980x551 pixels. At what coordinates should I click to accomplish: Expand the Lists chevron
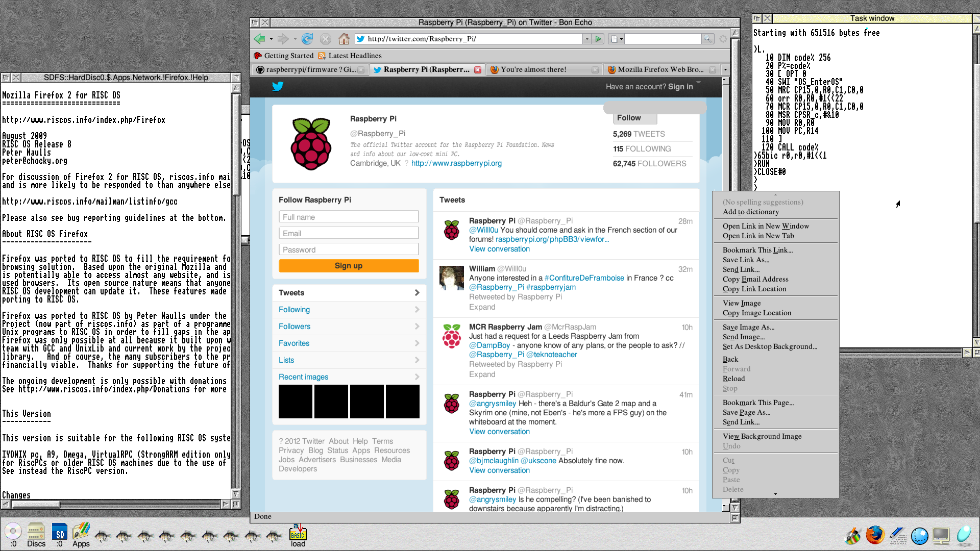point(417,360)
